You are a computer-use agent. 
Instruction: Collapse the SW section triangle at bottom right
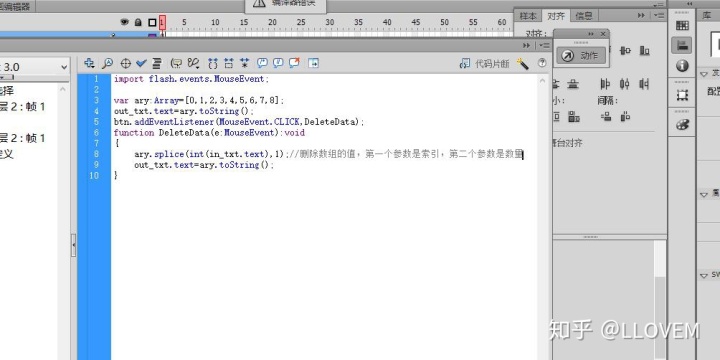(703, 276)
